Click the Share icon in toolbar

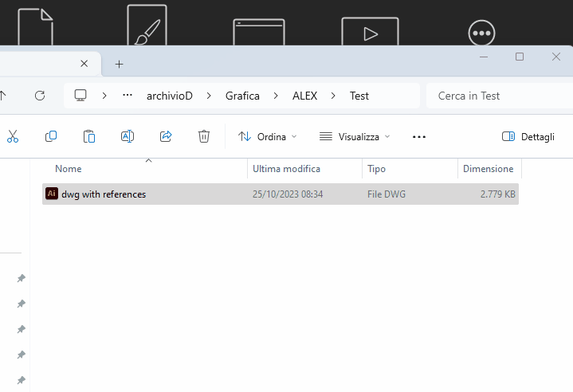coord(166,136)
